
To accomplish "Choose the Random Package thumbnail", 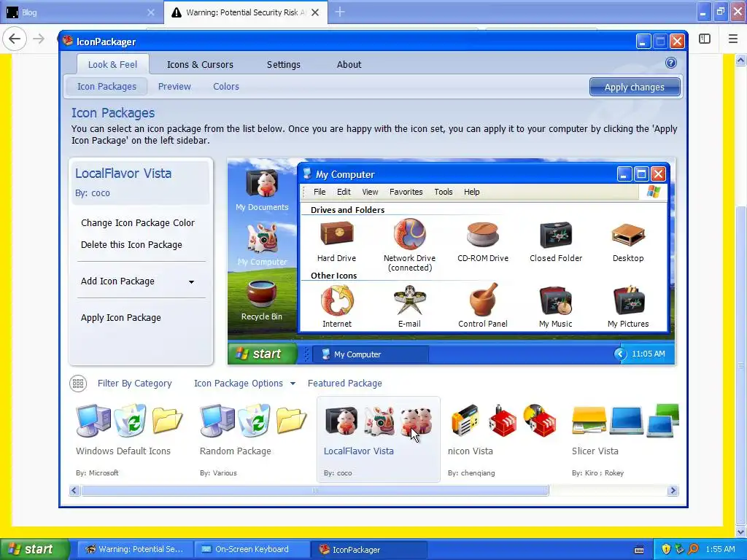I will [x=253, y=440].
